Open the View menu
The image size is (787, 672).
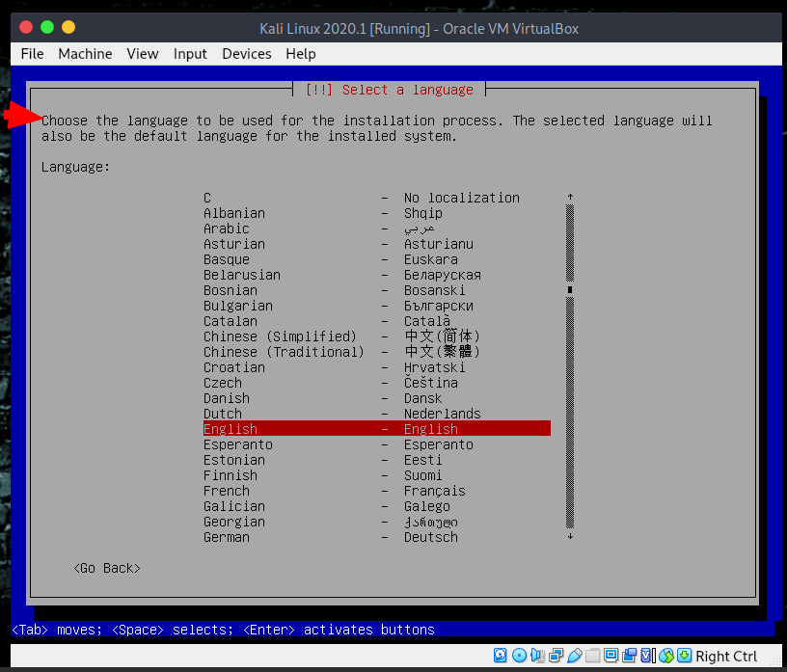[x=143, y=54]
